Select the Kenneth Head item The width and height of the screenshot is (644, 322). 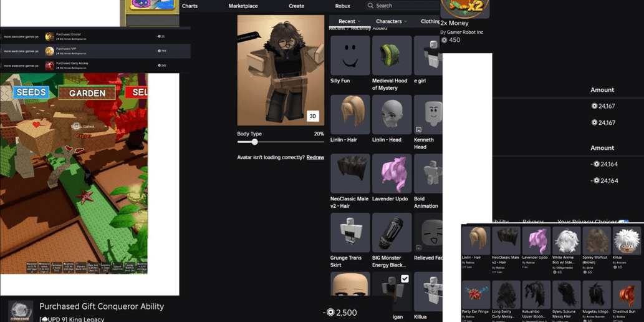coord(428,114)
